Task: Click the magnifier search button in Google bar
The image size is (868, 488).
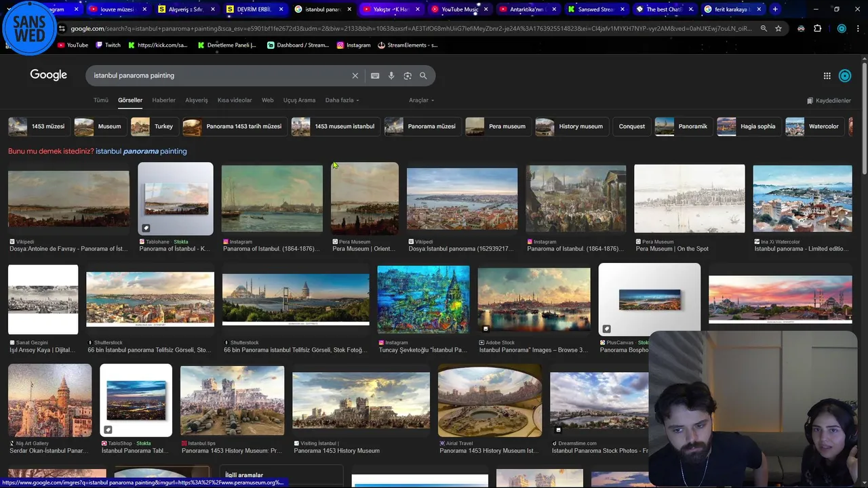Action: click(423, 76)
